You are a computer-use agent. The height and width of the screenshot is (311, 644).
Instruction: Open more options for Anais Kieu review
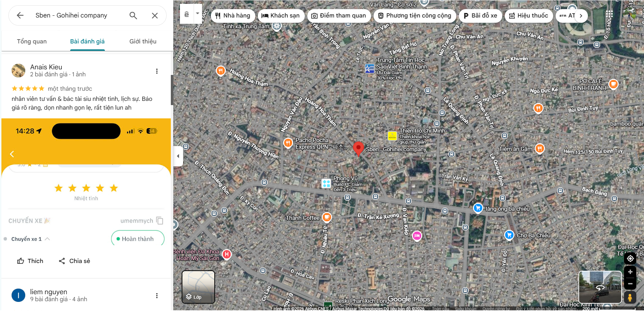pos(157,71)
